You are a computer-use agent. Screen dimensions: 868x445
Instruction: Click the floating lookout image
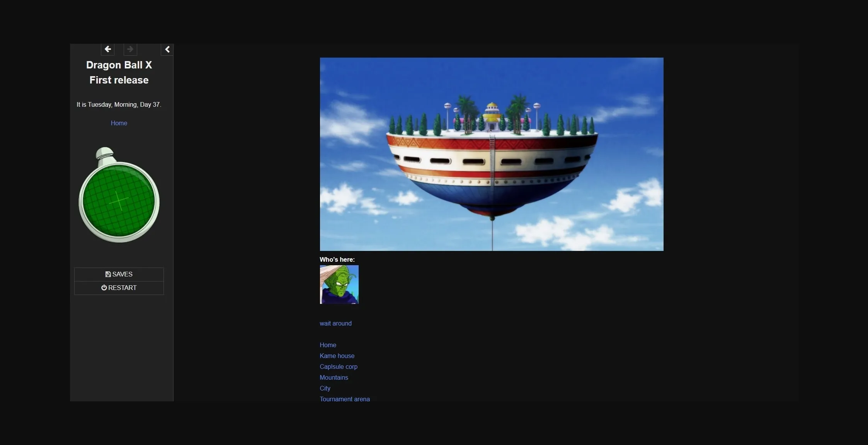[x=491, y=154]
